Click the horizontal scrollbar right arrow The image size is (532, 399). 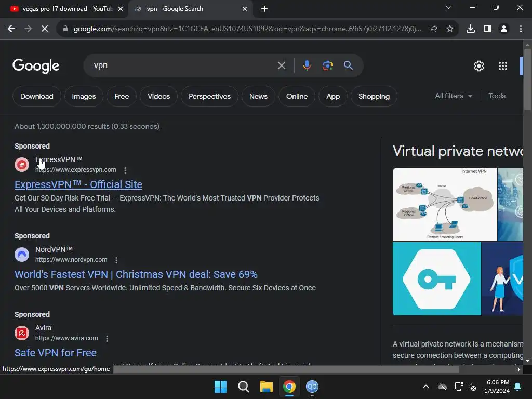point(519,369)
